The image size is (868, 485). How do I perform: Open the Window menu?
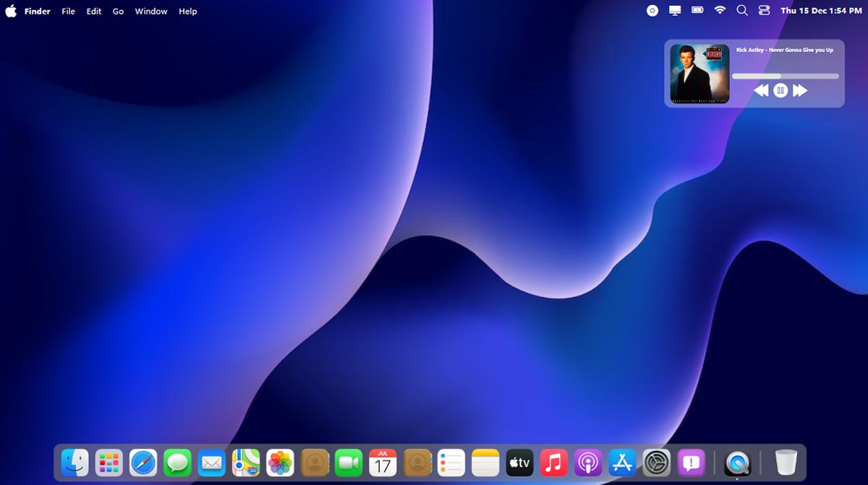(x=151, y=12)
